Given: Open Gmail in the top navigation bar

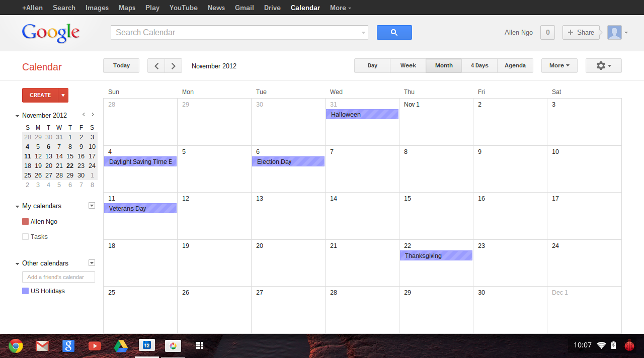Looking at the screenshot, I should click(245, 8).
